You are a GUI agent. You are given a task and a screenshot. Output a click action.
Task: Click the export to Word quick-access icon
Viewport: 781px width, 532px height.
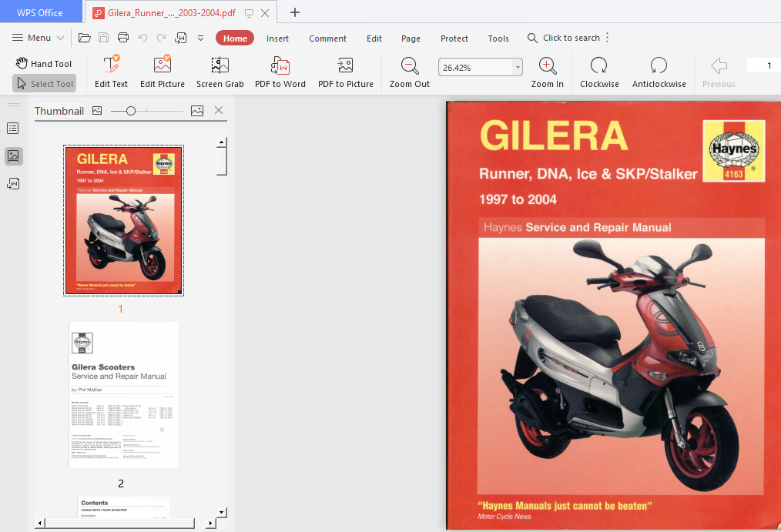pos(181,38)
